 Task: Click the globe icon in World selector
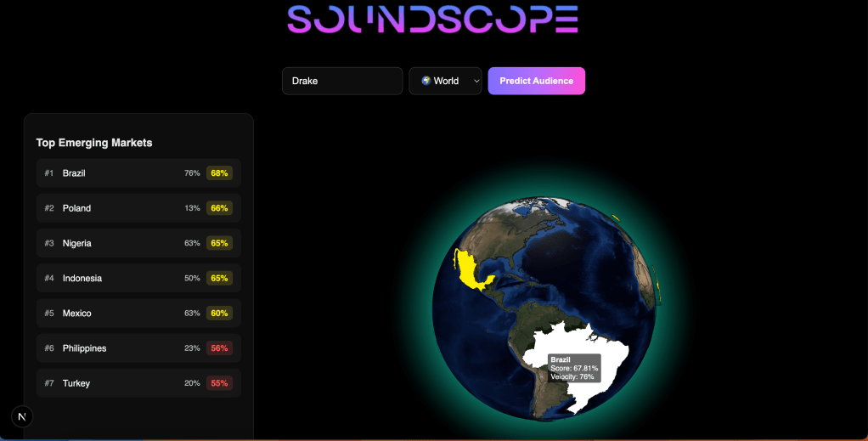tap(426, 81)
